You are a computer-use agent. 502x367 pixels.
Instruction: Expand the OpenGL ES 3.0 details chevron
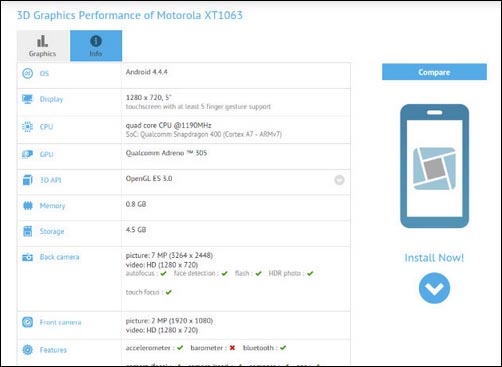click(x=339, y=180)
